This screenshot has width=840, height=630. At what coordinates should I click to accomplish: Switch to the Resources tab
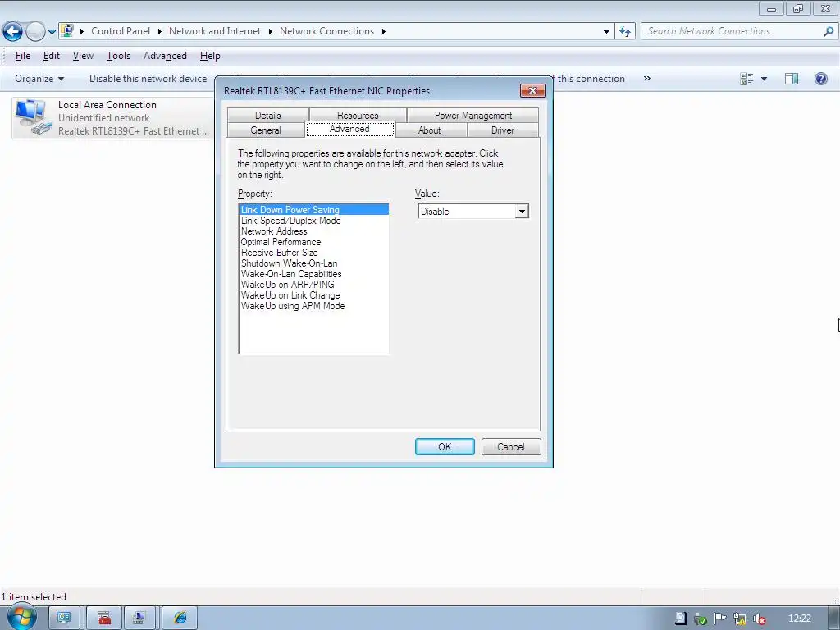[x=358, y=115]
